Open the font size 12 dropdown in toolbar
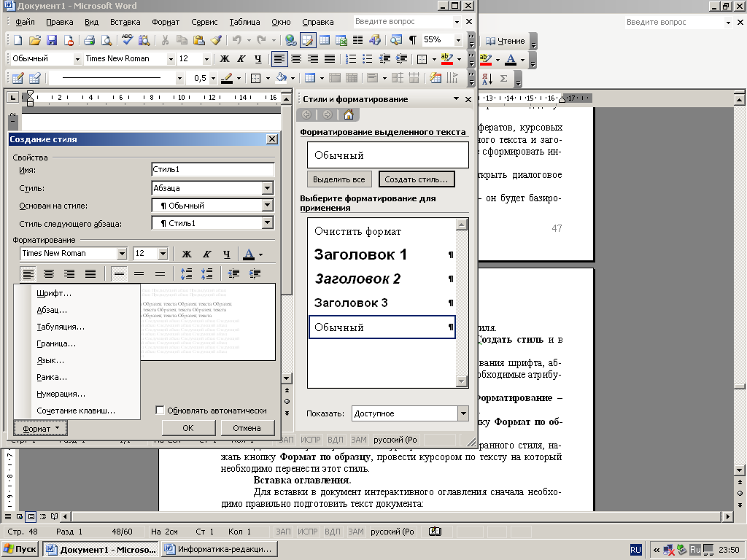 [206, 59]
